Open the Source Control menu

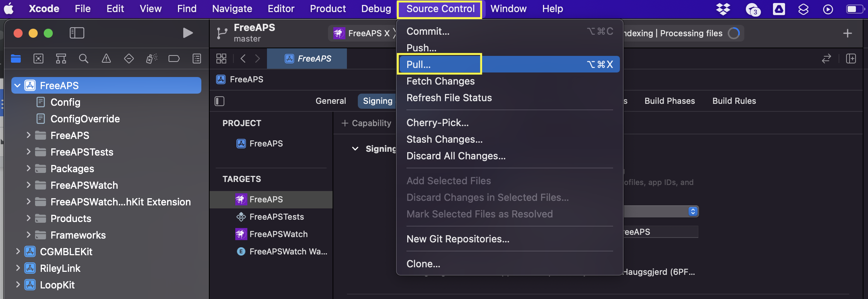pos(440,9)
